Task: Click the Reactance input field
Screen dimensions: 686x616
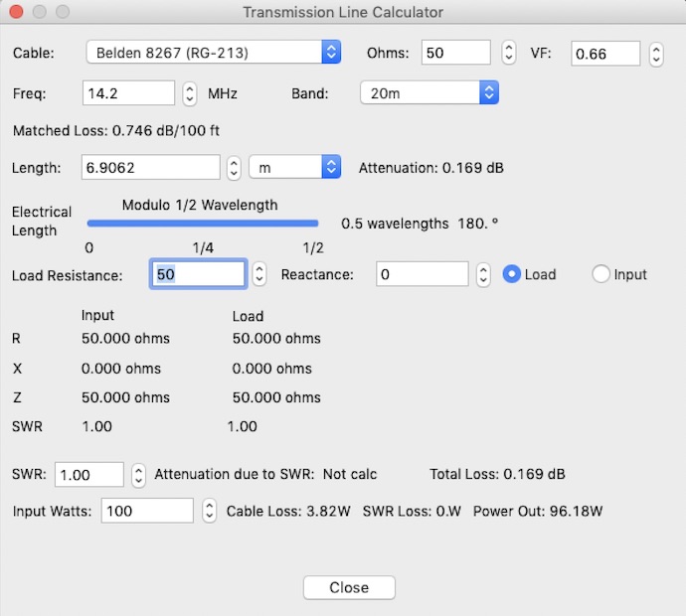Action: [422, 274]
